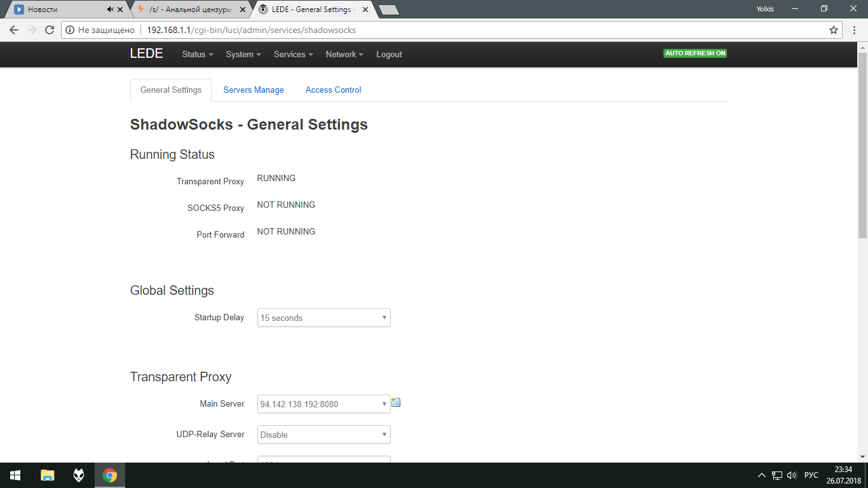Expand the Network menu

(x=344, y=55)
